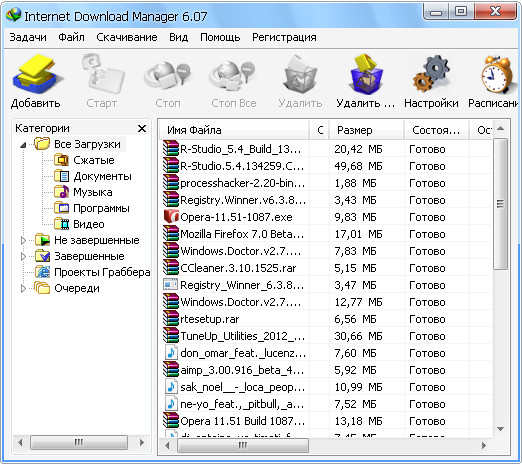Click the 30,66 МБ size cell

pos(358,336)
